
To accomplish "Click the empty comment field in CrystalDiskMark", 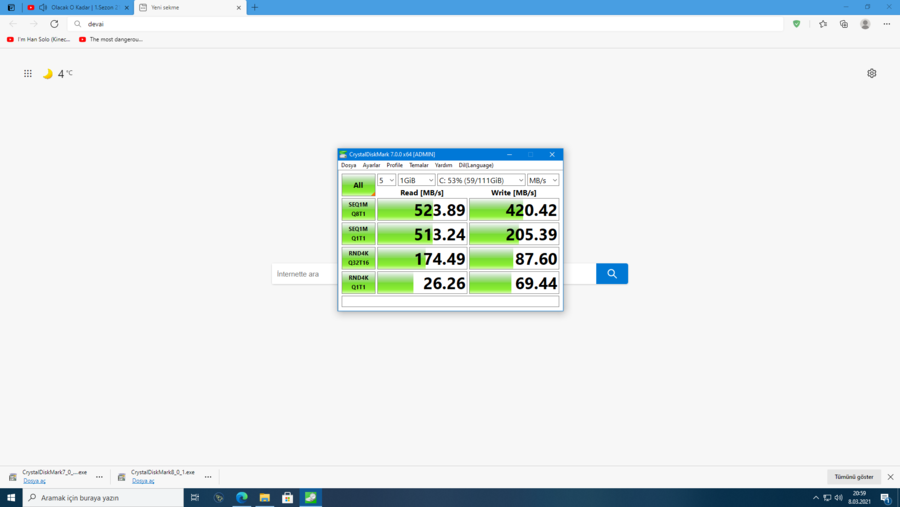I will pyautogui.click(x=450, y=301).
